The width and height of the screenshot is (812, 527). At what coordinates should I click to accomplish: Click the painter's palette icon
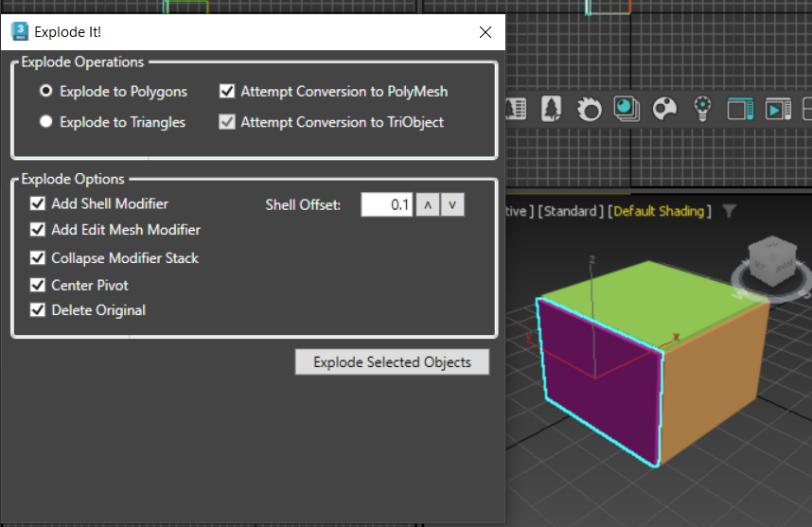click(664, 109)
